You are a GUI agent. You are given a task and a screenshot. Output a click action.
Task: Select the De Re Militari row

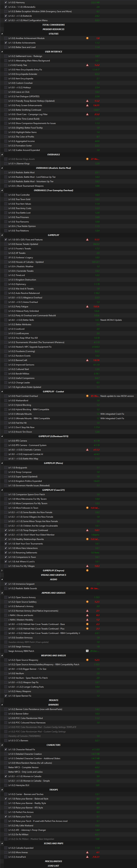point(68,834)
